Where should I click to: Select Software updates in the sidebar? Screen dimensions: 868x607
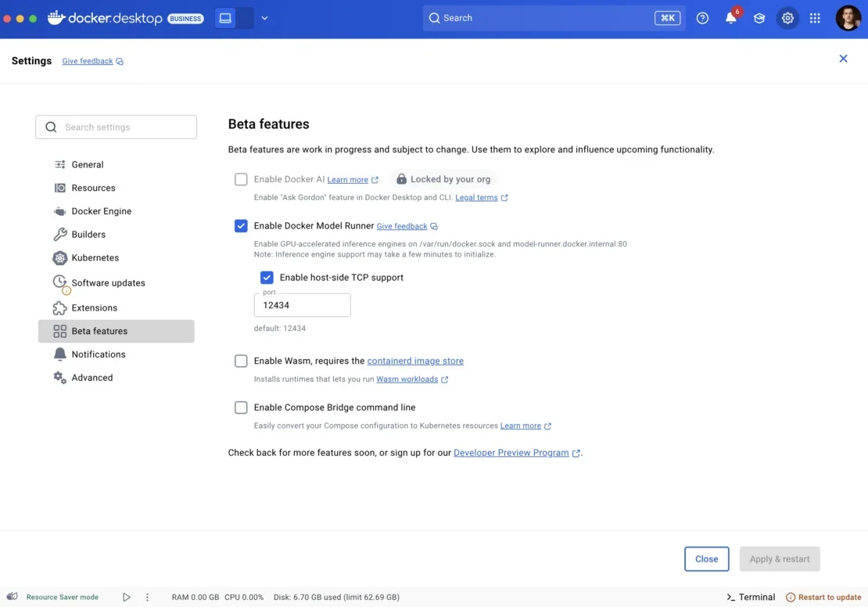click(108, 282)
